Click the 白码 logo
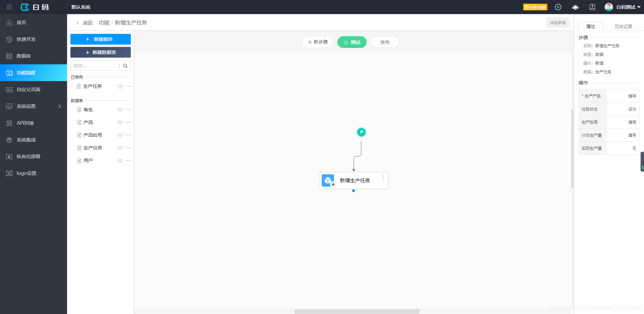 (35, 7)
